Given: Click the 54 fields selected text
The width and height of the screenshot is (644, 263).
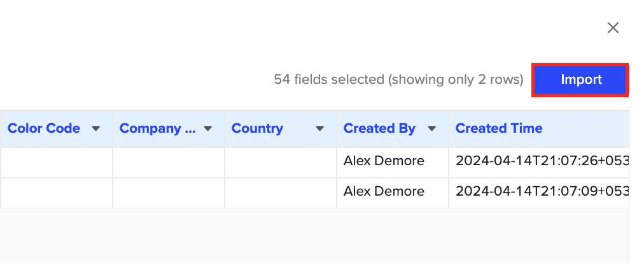Looking at the screenshot, I should [x=398, y=80].
